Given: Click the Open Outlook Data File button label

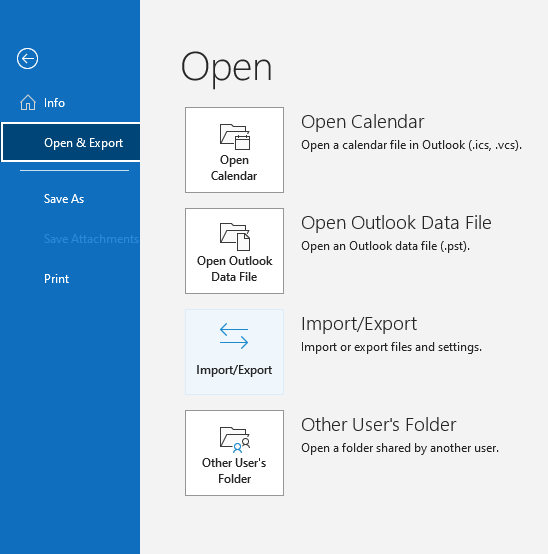Looking at the screenshot, I should coord(235,269).
